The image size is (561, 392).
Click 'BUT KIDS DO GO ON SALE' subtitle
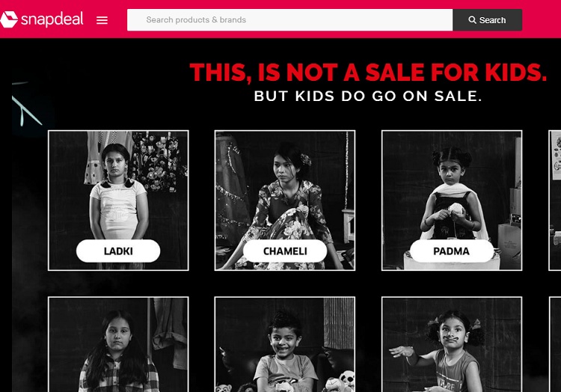[x=368, y=97]
